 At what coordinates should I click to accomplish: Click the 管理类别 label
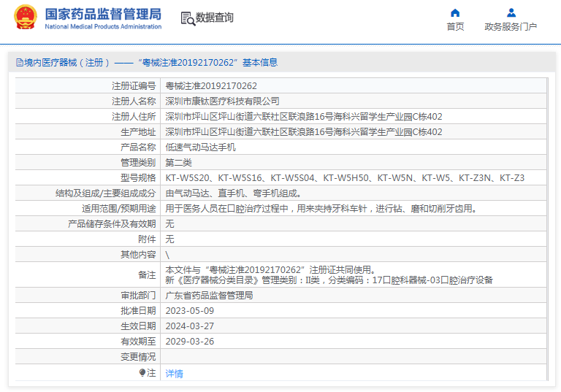click(x=138, y=163)
